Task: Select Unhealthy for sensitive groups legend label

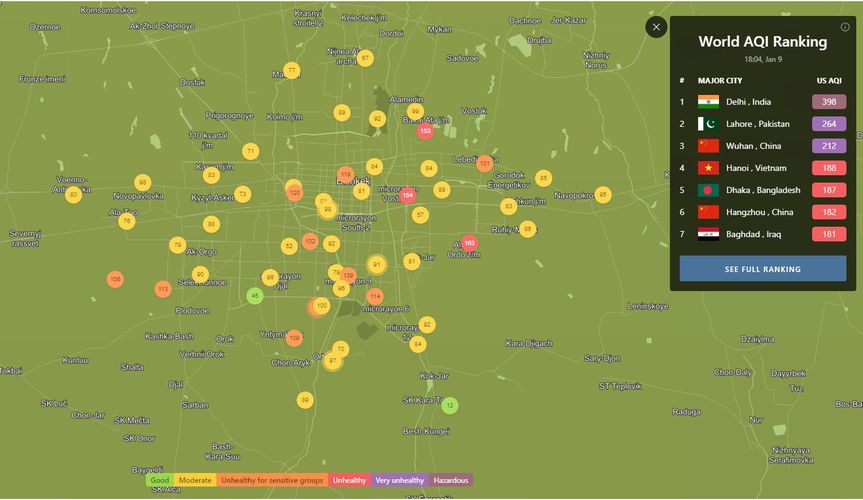Action: coord(272,481)
